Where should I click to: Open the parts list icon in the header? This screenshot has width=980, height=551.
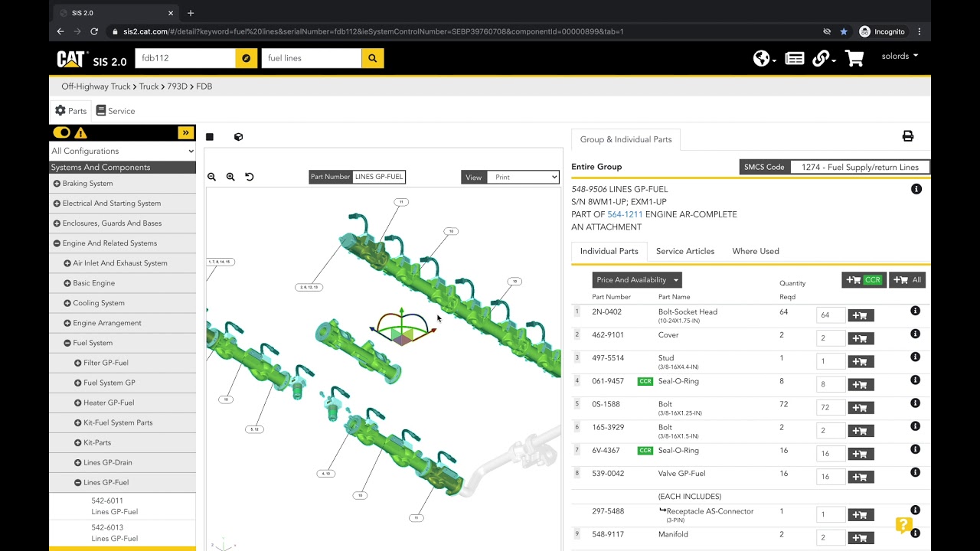(x=795, y=58)
